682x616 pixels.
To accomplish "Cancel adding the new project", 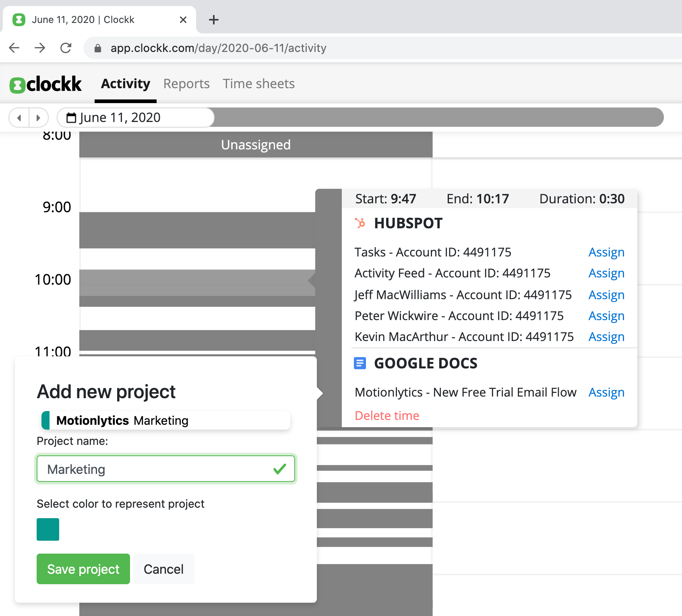I will [163, 569].
